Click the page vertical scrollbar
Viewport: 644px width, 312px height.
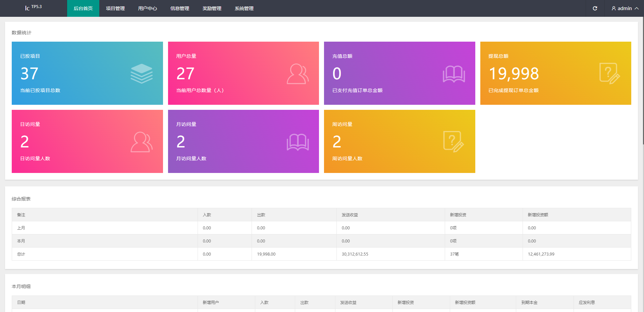coord(643,81)
